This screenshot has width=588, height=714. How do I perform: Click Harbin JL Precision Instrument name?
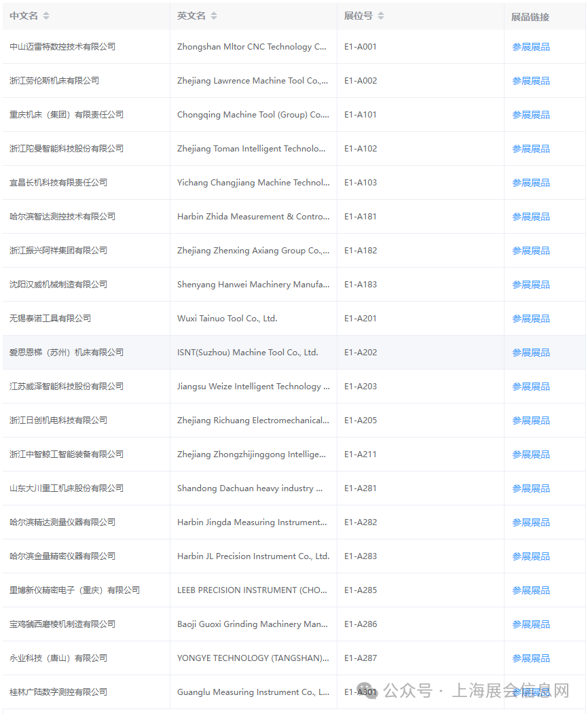(x=253, y=556)
